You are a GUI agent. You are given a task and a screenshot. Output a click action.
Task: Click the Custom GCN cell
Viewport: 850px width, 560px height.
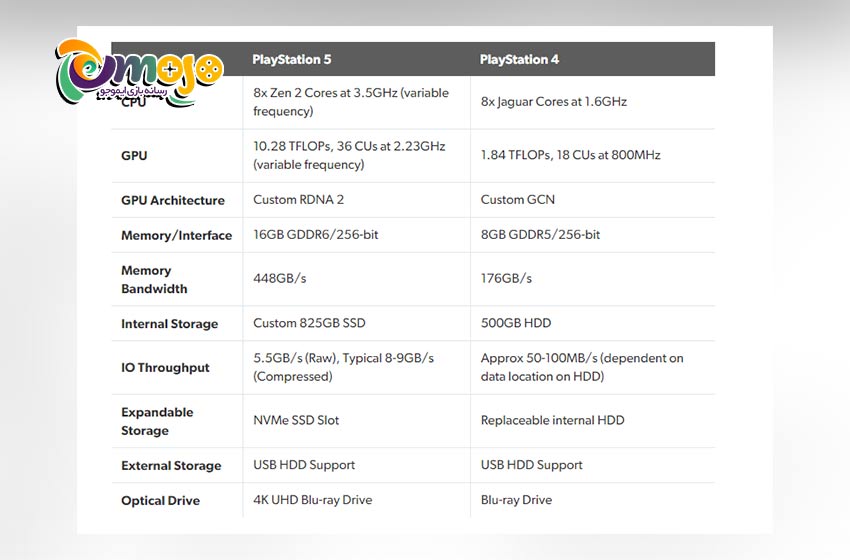[x=518, y=199]
